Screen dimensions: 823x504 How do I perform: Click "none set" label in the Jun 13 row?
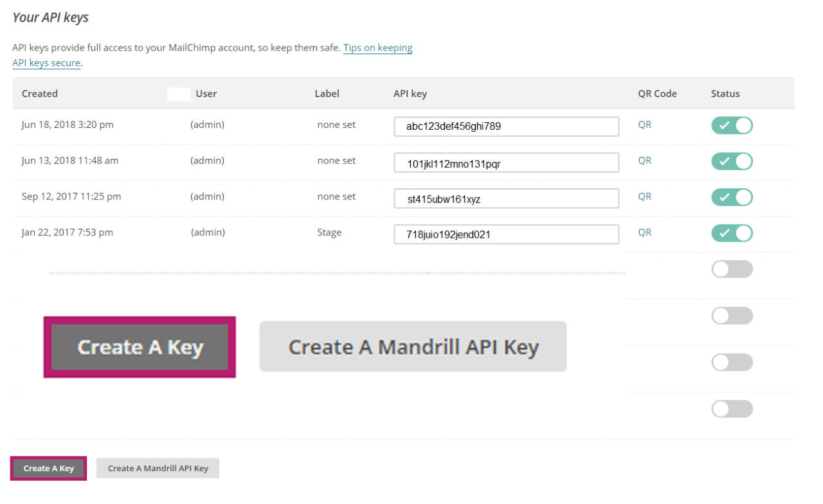[x=336, y=161]
